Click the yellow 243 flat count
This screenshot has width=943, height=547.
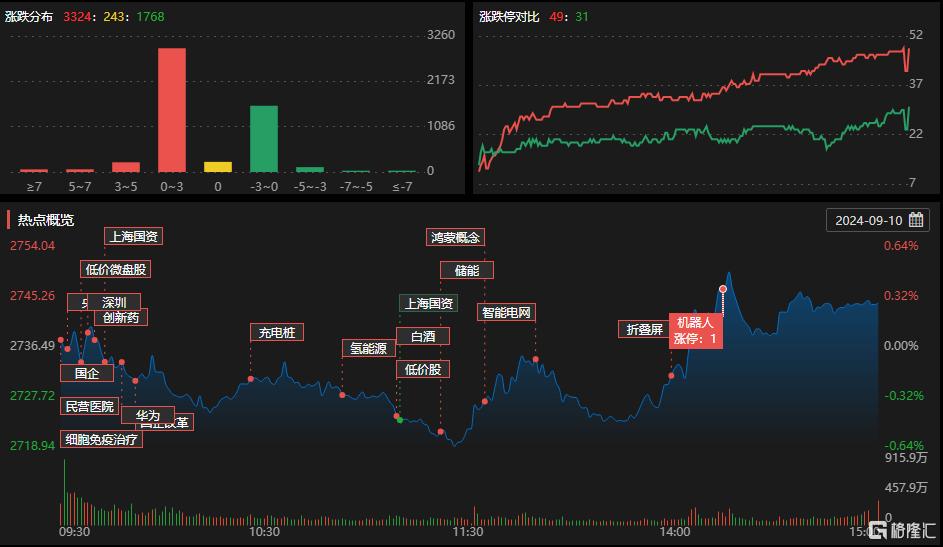click(x=114, y=17)
